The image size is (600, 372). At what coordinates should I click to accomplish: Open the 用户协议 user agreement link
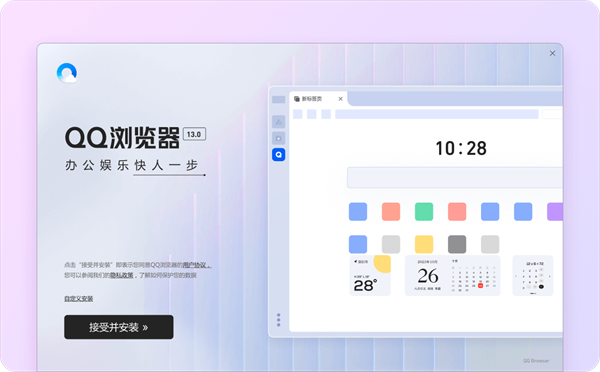coord(196,265)
